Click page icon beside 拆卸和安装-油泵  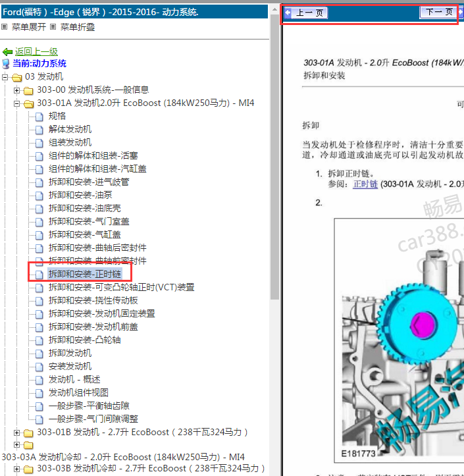coord(39,196)
